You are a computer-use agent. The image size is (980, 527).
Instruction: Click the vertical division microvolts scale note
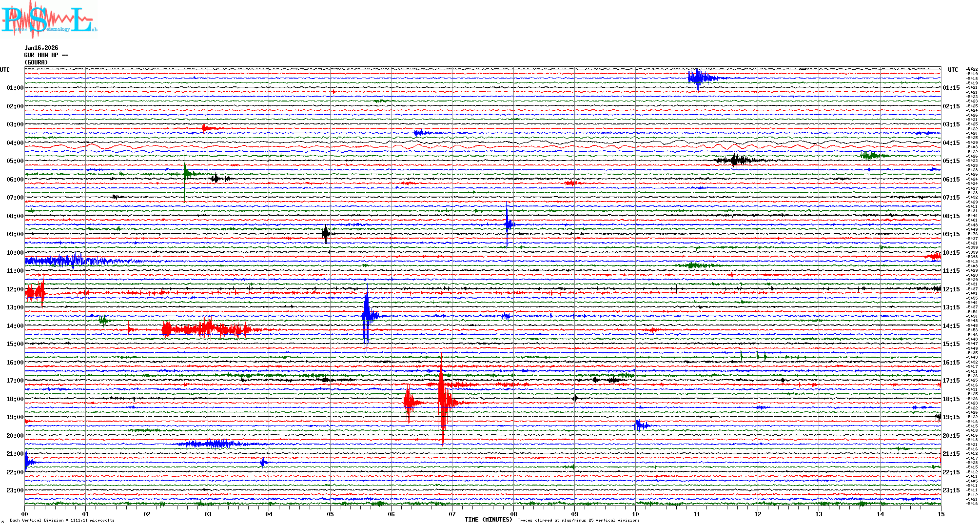point(62,520)
